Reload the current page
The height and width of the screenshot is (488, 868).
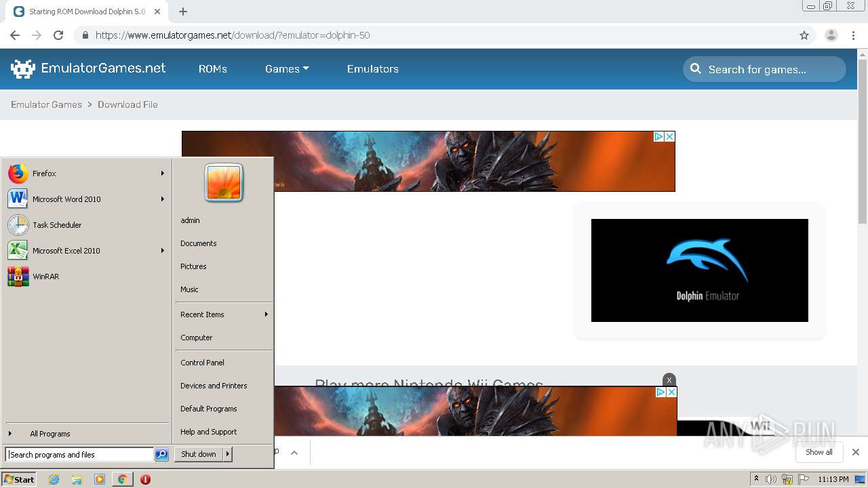(58, 35)
